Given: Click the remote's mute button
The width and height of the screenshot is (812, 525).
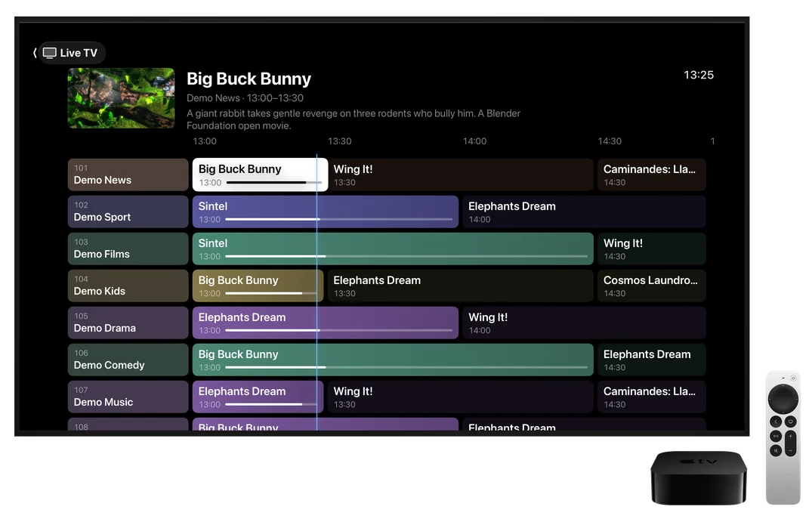Looking at the screenshot, I should point(776,451).
